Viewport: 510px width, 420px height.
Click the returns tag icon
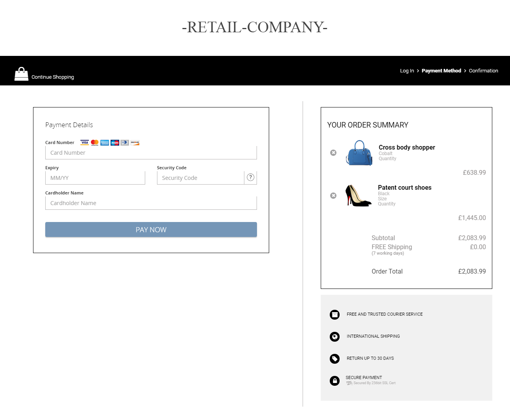tap(334, 359)
